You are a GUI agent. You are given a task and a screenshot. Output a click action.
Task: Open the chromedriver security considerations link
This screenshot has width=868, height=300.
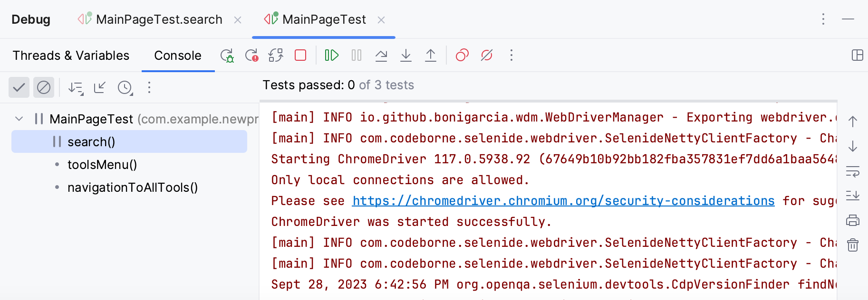pyautogui.click(x=562, y=201)
